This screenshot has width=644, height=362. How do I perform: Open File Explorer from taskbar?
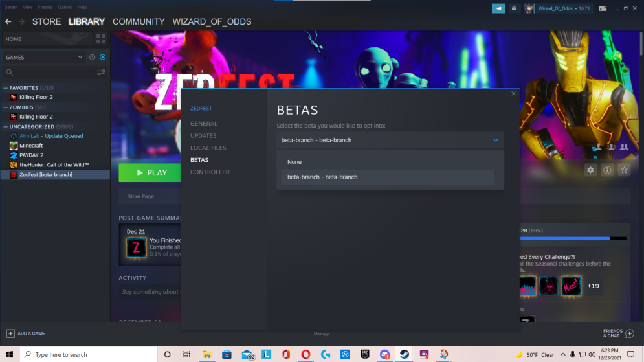pos(207,354)
